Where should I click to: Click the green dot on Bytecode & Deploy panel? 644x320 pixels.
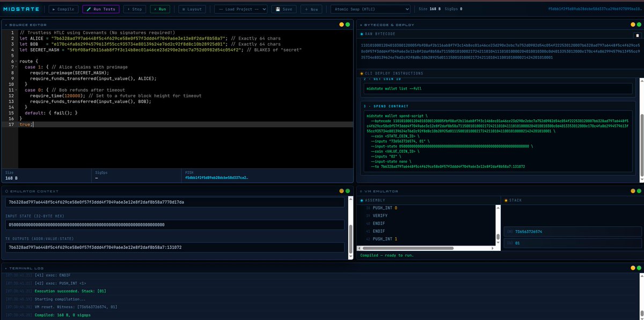pyautogui.click(x=639, y=25)
